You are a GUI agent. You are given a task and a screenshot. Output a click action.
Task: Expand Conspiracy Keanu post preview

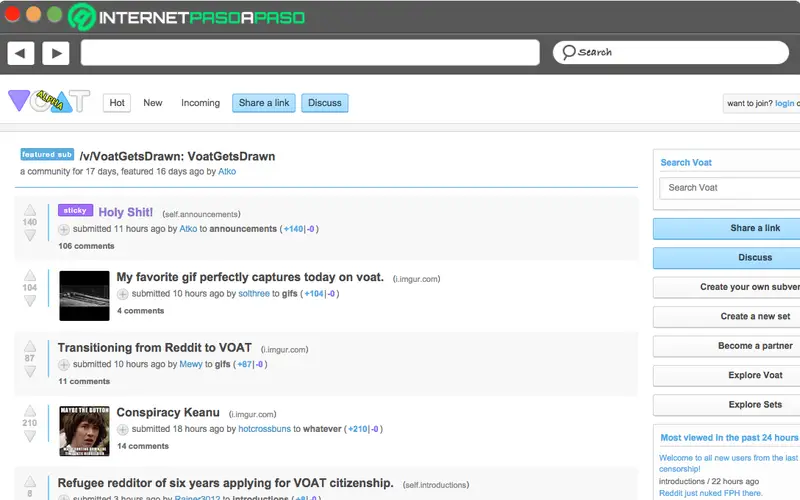tap(122, 430)
